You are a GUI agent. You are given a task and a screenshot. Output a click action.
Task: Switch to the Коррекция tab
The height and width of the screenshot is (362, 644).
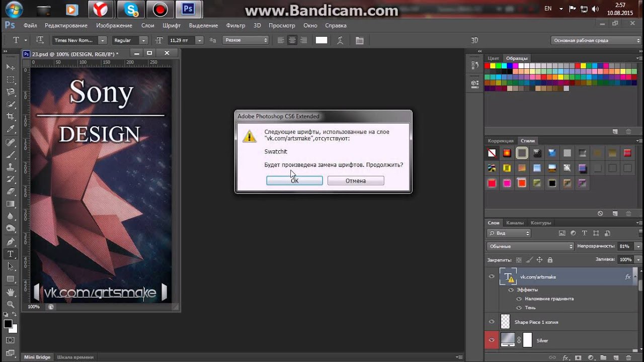[x=501, y=141]
